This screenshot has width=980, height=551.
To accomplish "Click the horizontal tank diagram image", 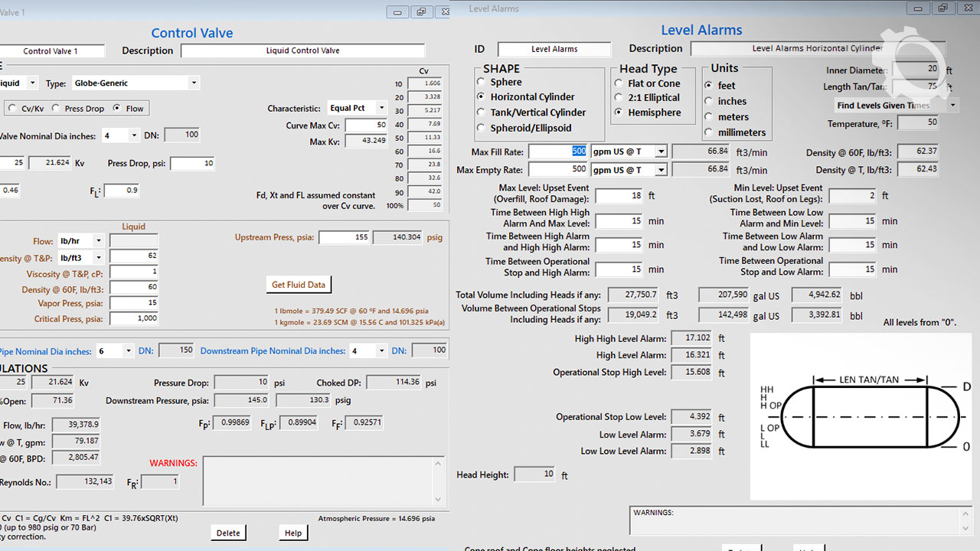I will point(861,416).
